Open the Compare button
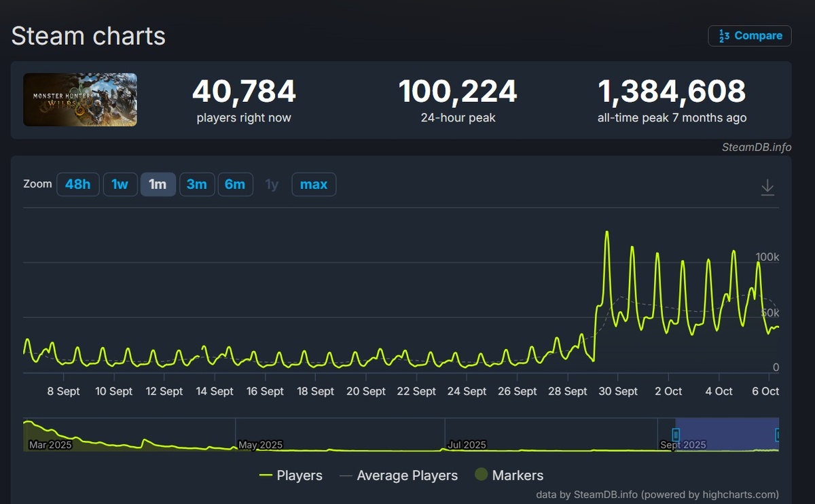The width and height of the screenshot is (815, 504). point(750,36)
